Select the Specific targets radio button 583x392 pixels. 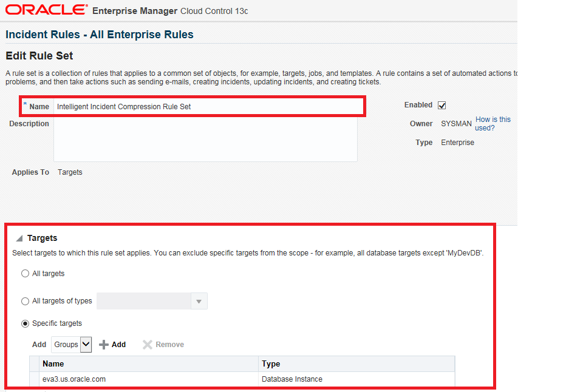tap(25, 323)
